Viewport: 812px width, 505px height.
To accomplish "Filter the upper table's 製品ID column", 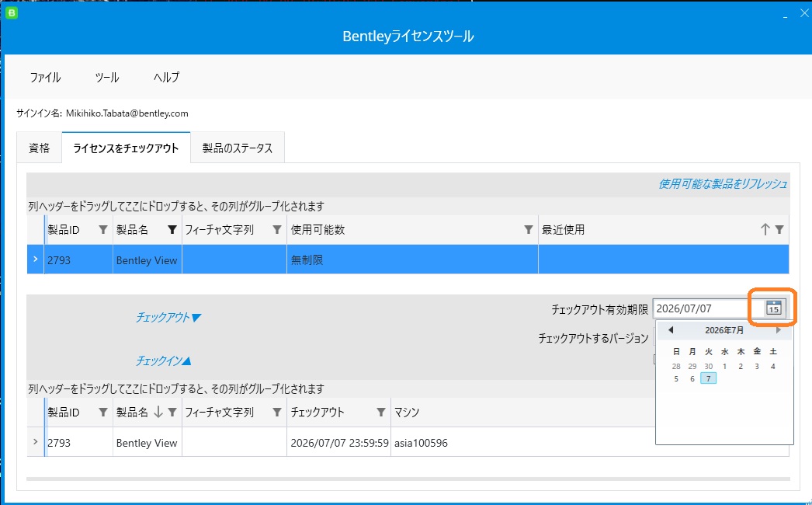I will (x=103, y=230).
